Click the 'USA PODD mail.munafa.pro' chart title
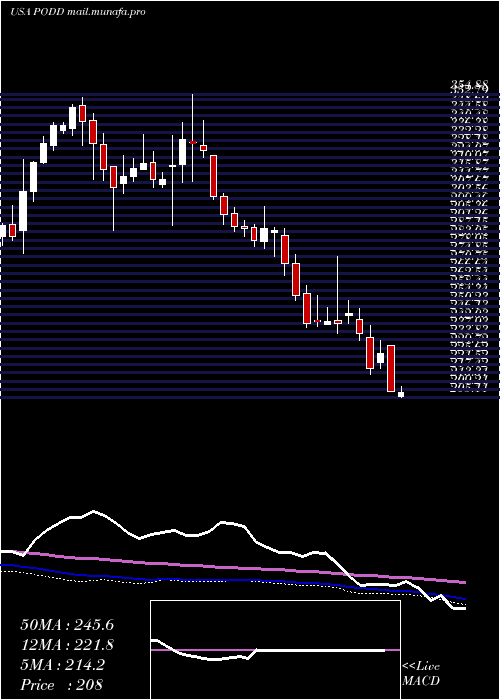This screenshot has width=500, height=700. tap(78, 12)
